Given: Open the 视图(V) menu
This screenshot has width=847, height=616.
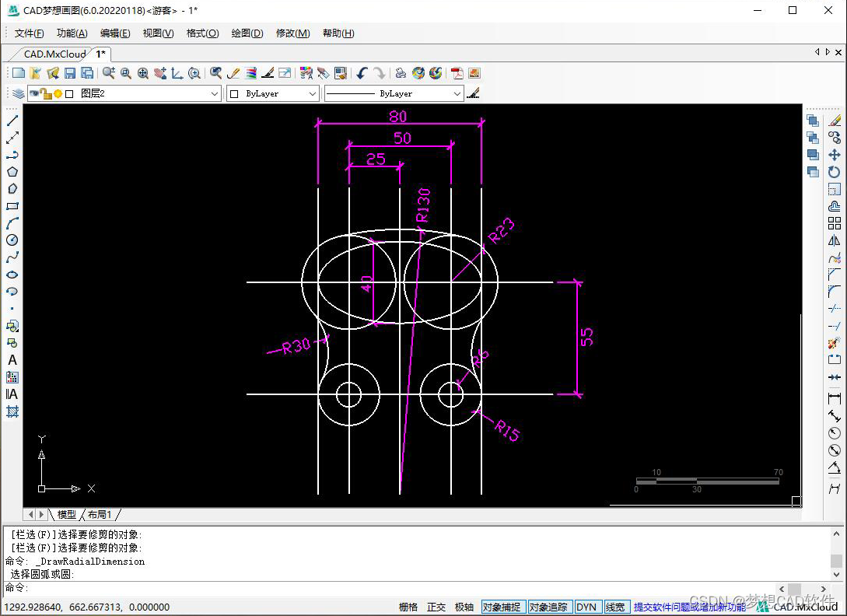Looking at the screenshot, I should pyautogui.click(x=158, y=33).
